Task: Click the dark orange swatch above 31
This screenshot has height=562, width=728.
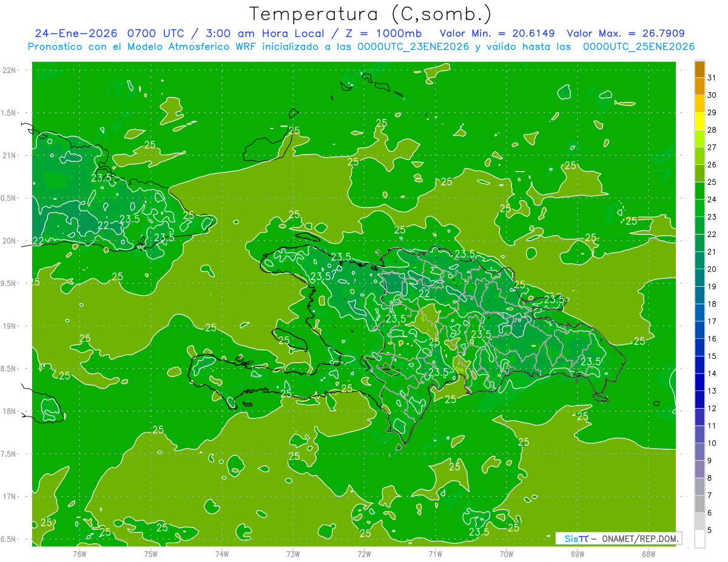Action: [699, 70]
